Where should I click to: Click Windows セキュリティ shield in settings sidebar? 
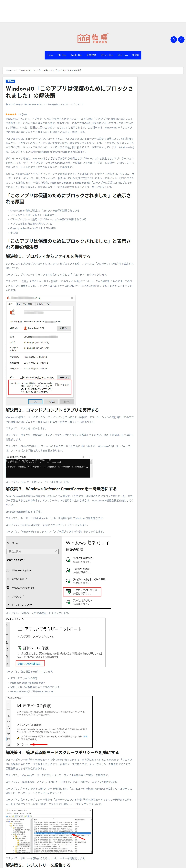click(x=8, y=588)
